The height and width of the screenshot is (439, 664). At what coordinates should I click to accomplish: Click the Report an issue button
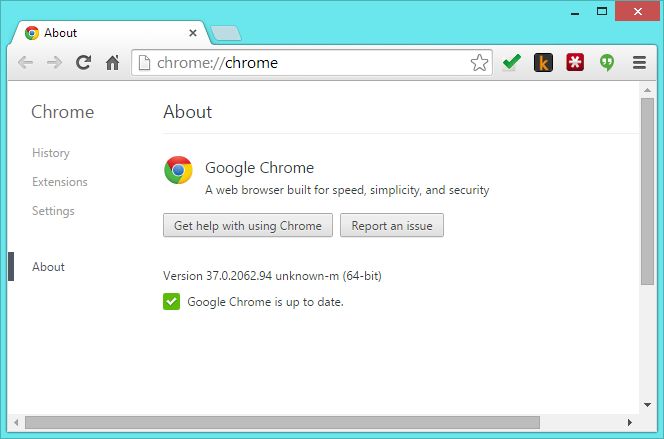[x=392, y=225]
